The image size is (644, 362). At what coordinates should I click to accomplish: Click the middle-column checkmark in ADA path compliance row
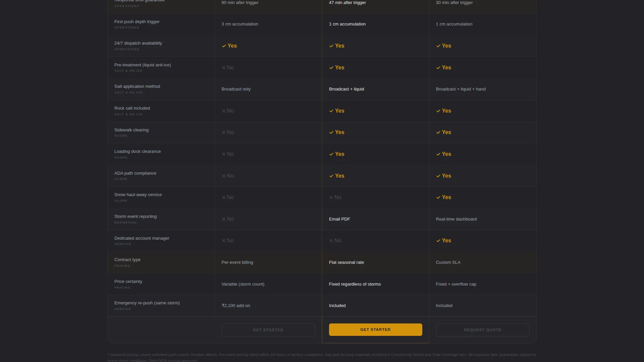[331, 176]
